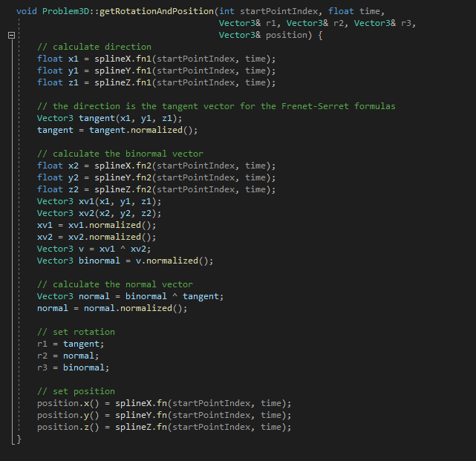This screenshot has height=461, width=476.
Task: Click the 'Vector3& r2' parameter
Action: tap(315, 23)
